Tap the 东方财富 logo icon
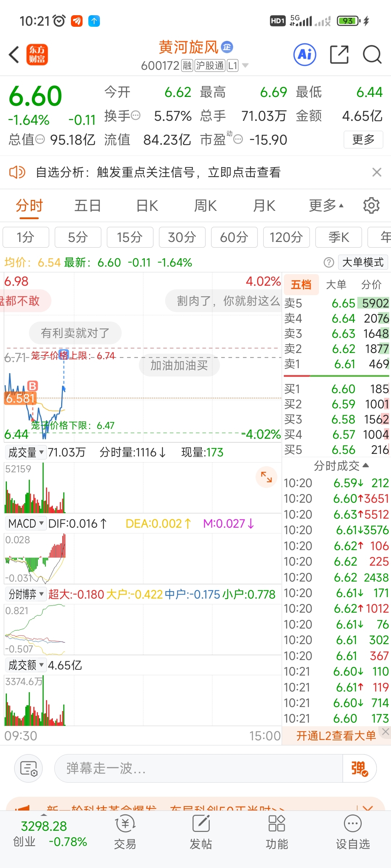 pos(37,55)
